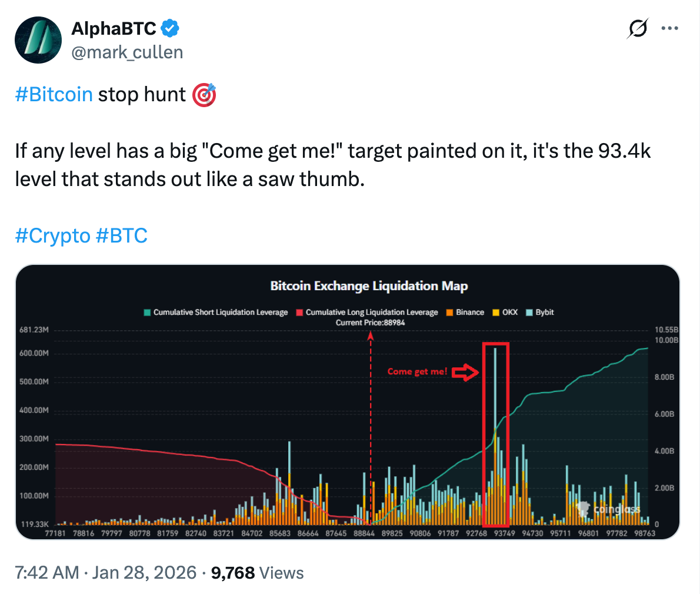Click the verified badge next to AlphaBTC
Image resolution: width=700 pixels, height=594 pixels.
(x=171, y=28)
